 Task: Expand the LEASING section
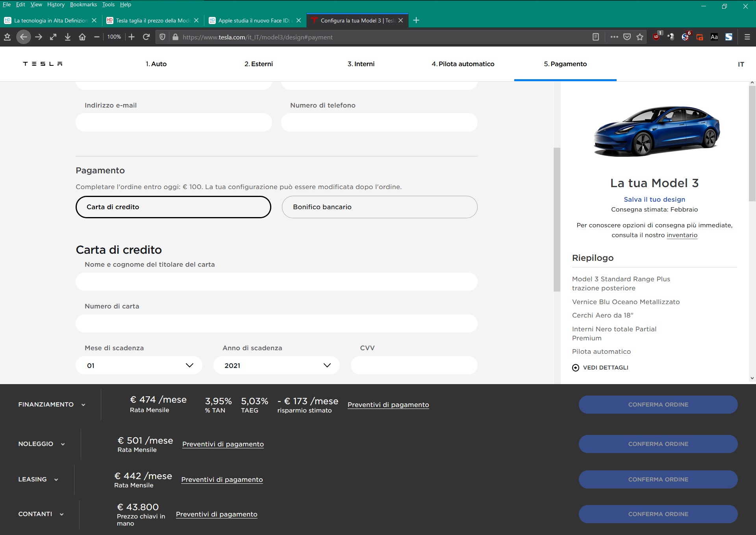click(x=38, y=479)
